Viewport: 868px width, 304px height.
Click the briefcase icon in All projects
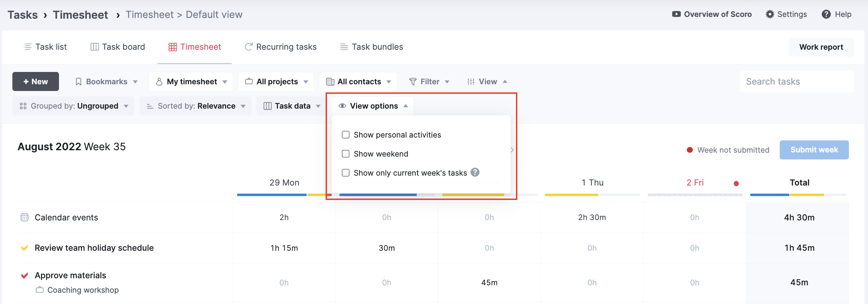[249, 81]
